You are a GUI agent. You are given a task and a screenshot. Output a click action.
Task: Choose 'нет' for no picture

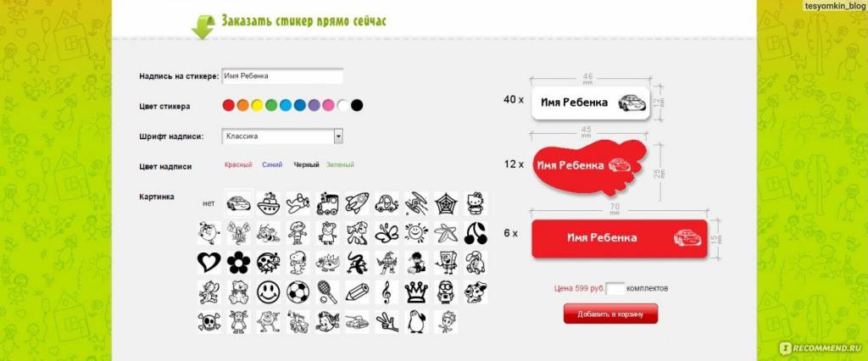pos(209,203)
